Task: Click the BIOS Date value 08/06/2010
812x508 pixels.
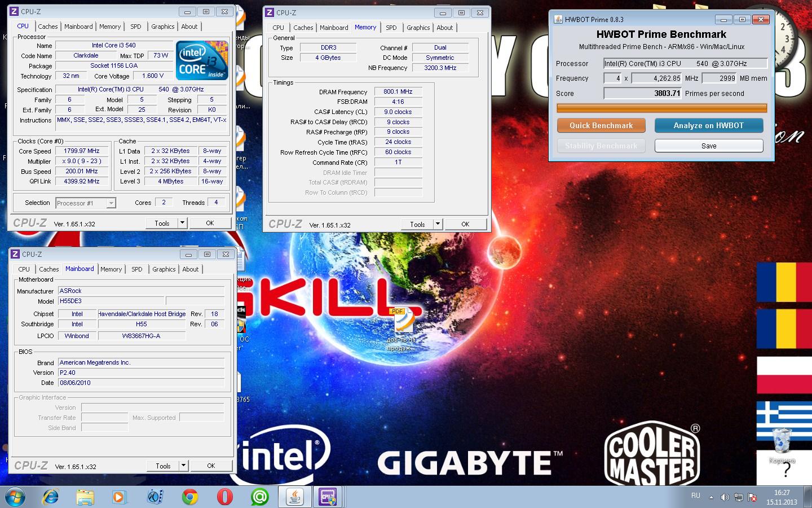Action: coord(141,383)
